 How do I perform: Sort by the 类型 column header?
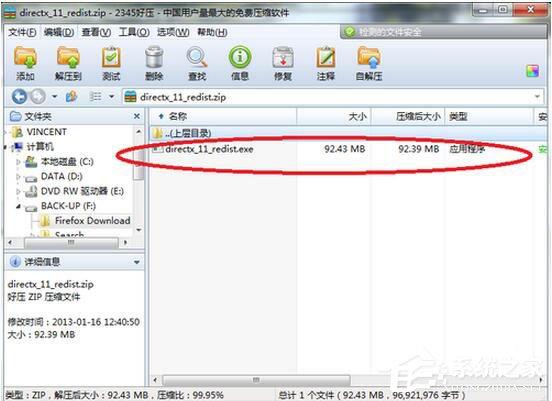(489, 116)
